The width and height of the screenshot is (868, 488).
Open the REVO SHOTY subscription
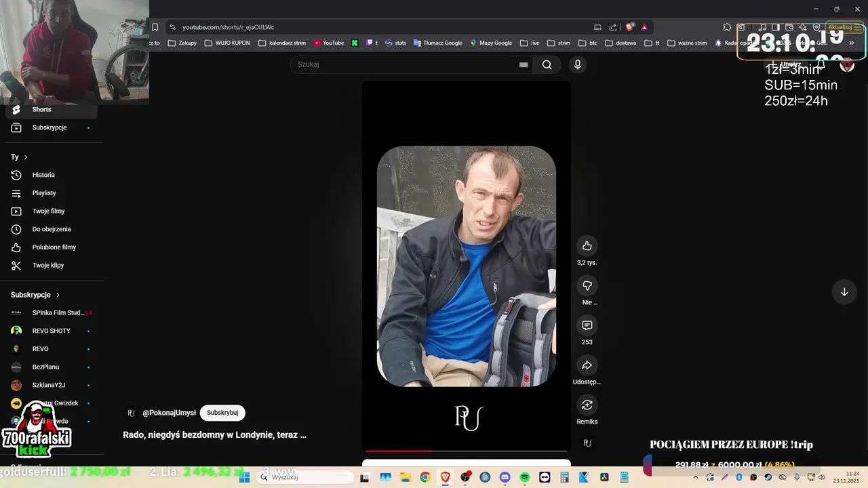[x=52, y=331]
